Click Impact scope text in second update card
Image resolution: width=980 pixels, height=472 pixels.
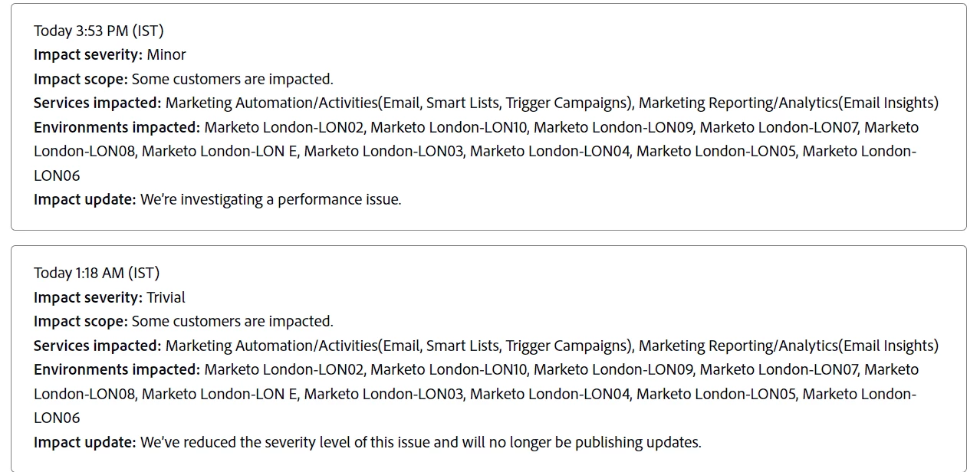(x=183, y=321)
